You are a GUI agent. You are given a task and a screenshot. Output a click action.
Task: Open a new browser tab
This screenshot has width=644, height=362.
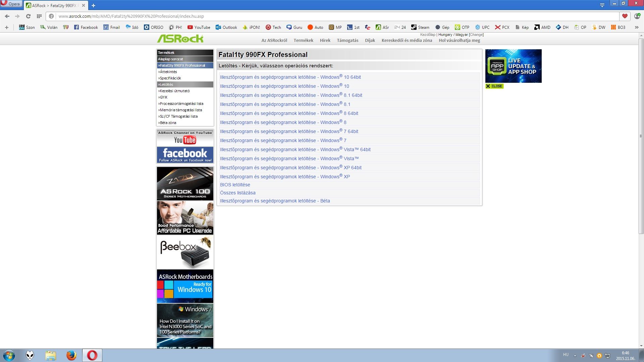(x=93, y=5)
